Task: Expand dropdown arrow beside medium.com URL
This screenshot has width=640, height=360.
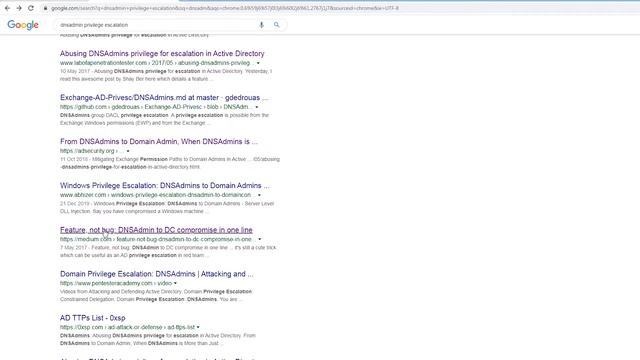Action: tap(260, 239)
